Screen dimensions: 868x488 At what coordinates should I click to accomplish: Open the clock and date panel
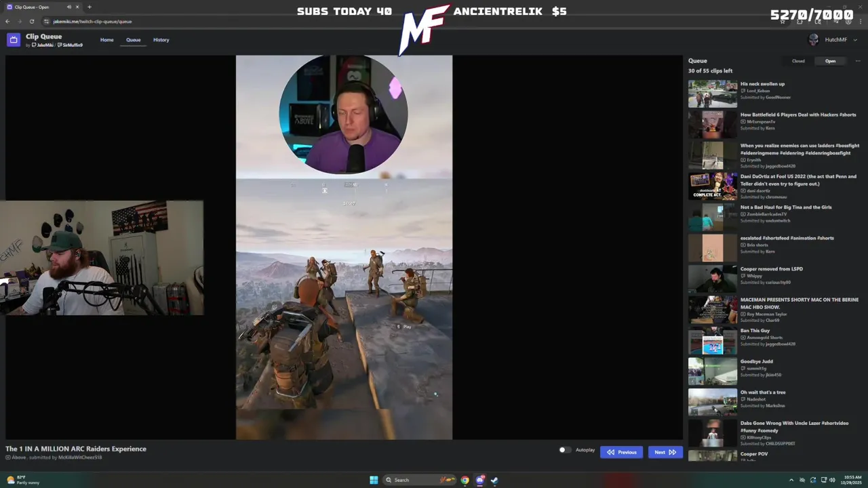[852, 480]
